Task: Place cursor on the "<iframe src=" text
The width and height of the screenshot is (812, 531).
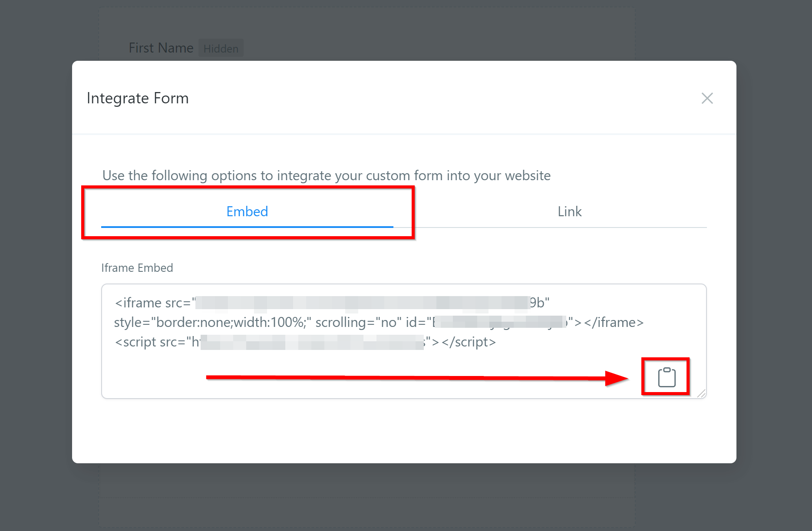Action: click(152, 303)
